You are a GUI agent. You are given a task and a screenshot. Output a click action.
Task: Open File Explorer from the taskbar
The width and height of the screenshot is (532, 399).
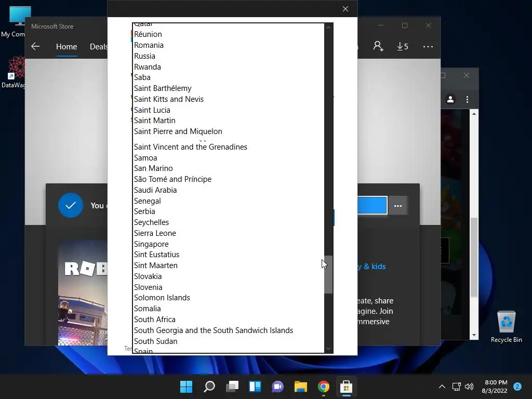pos(301,387)
